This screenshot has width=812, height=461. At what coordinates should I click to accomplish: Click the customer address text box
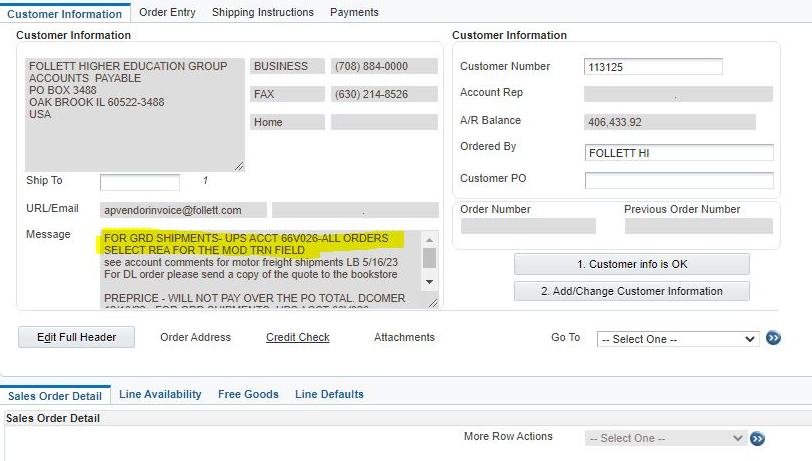135,114
